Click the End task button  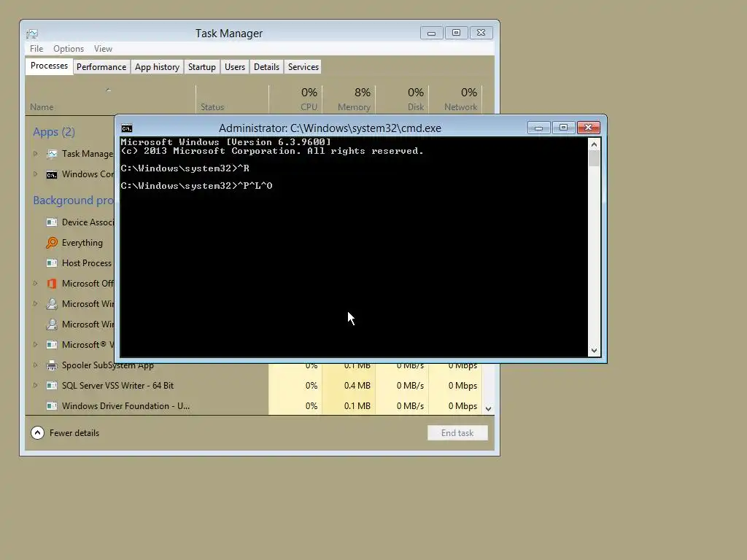457,433
